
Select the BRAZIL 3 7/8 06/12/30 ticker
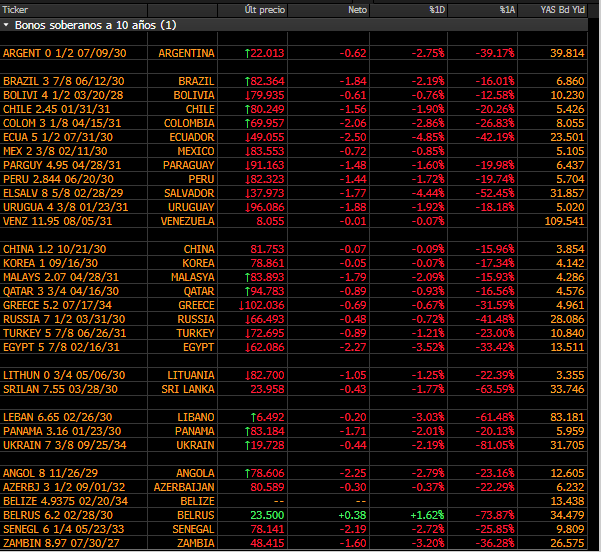(64, 81)
